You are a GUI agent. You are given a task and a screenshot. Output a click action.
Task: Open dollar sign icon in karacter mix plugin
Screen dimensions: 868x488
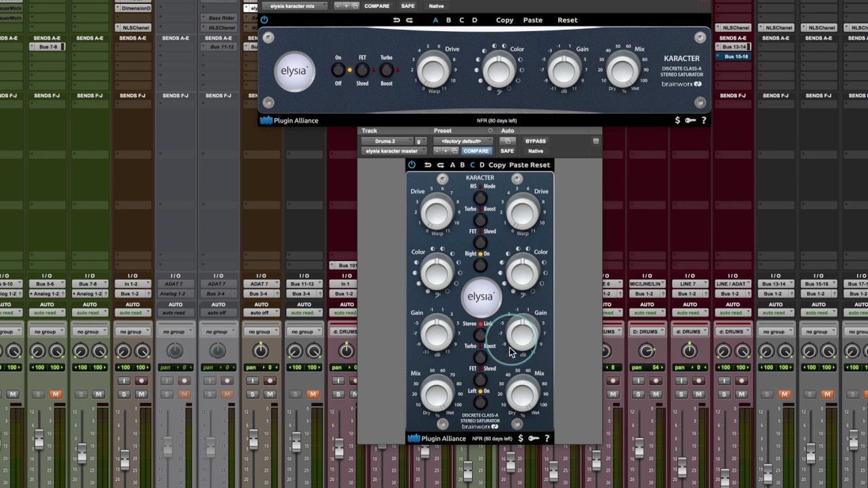(x=677, y=121)
